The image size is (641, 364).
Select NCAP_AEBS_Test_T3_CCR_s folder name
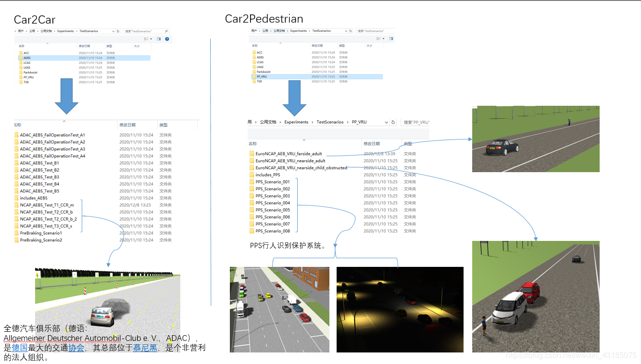[x=46, y=226]
